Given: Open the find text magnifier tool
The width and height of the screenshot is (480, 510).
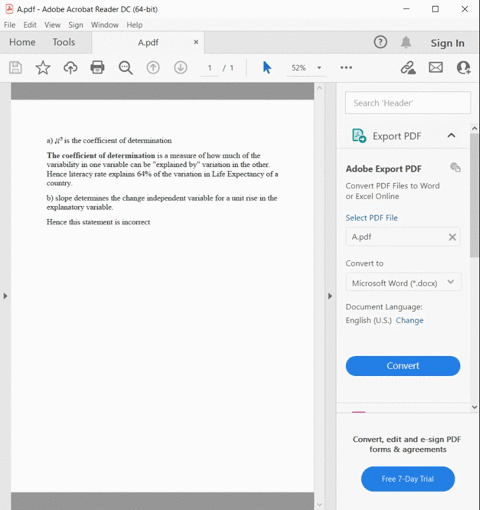Looking at the screenshot, I should point(126,68).
